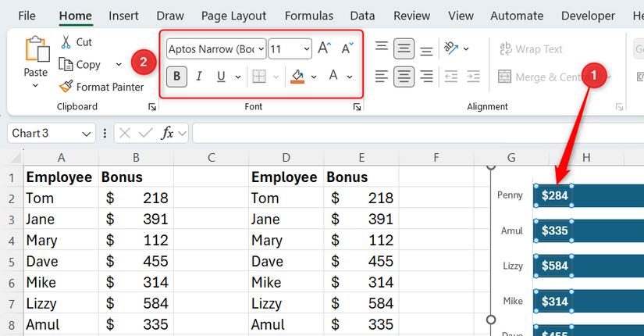Open the Alignment dialog launcher

pos(619,107)
